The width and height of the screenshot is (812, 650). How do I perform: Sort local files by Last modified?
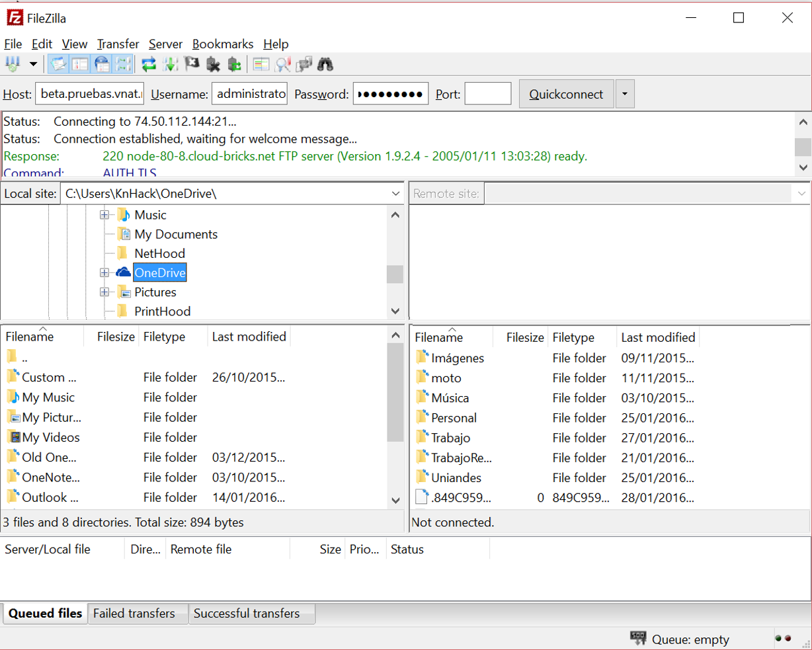(x=249, y=337)
